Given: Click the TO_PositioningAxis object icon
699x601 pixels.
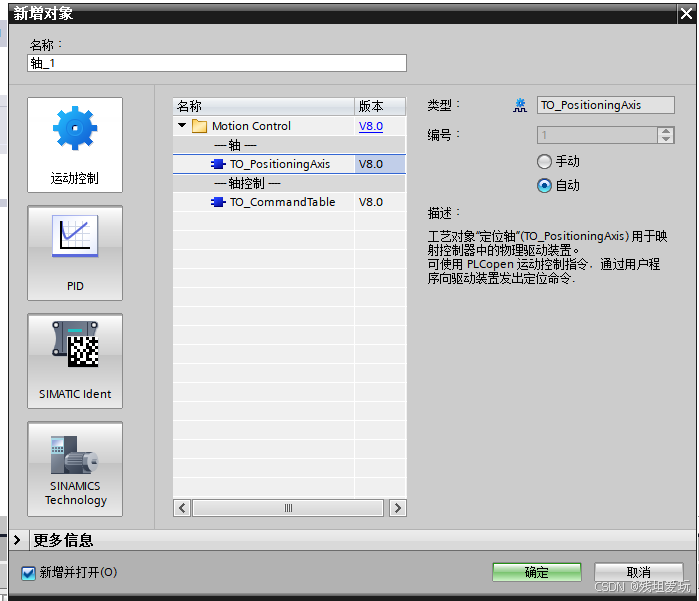Looking at the screenshot, I should click(x=218, y=164).
